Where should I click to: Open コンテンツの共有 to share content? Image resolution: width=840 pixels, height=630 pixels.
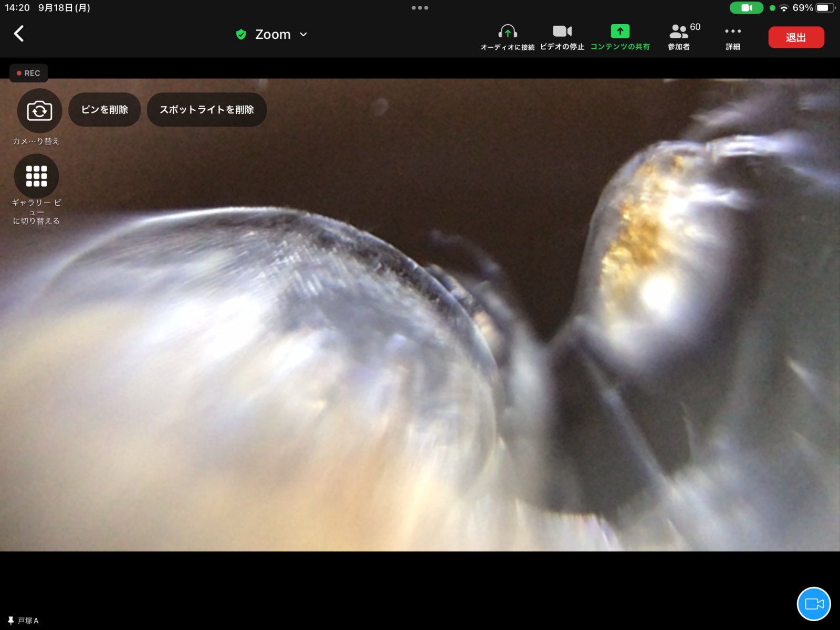click(620, 37)
